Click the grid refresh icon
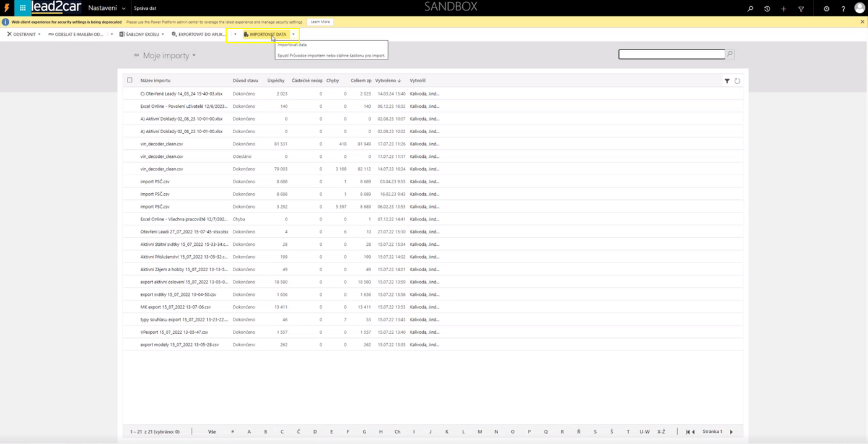Screen dimensions: 868x444 coord(737,81)
